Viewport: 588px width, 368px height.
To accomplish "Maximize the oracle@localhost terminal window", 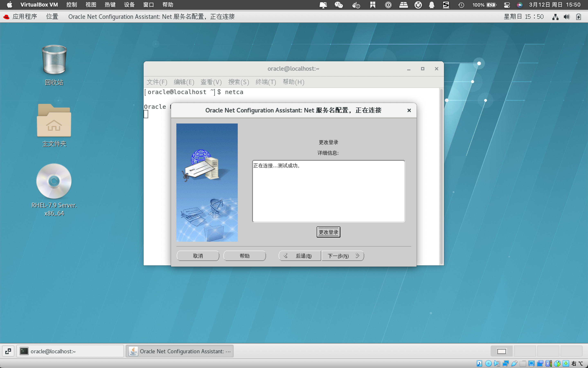I will point(423,69).
